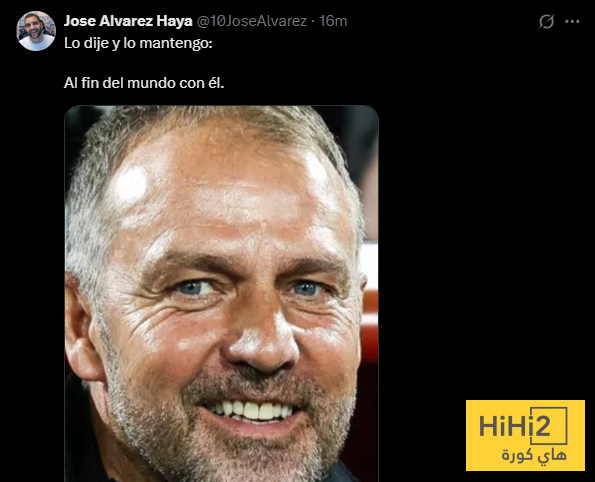Click the HiHi2 yellow watermark logo
Screen dimensions: 595x482
(525, 435)
